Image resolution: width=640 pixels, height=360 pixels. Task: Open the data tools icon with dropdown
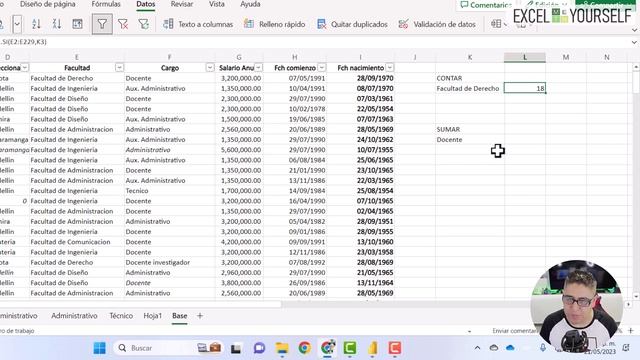(x=499, y=24)
